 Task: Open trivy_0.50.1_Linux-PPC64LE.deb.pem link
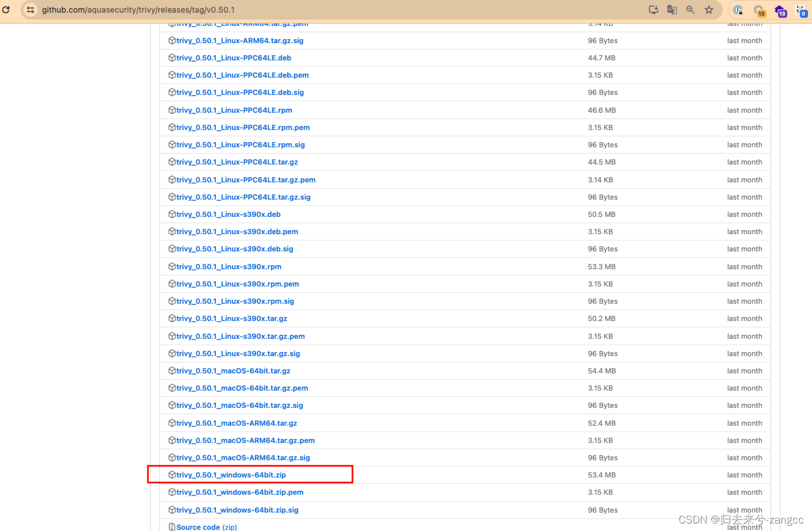[242, 75]
